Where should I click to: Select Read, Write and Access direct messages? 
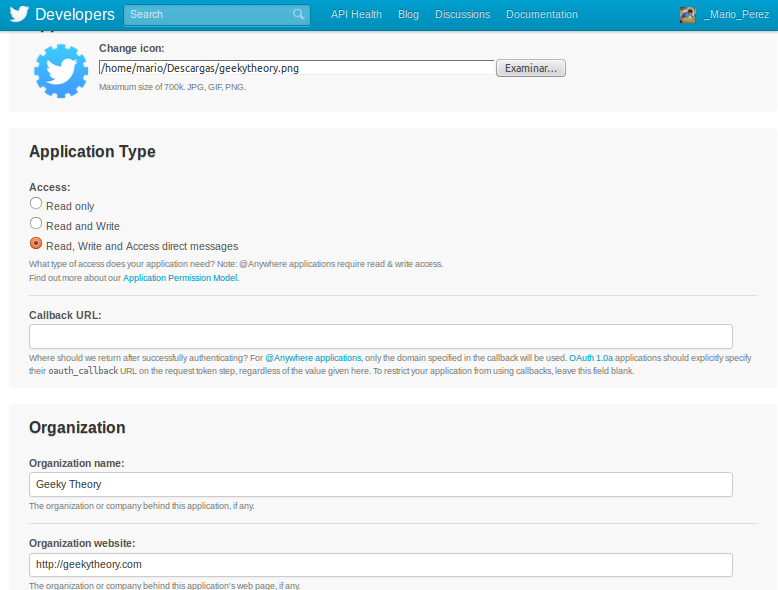pyautogui.click(x=36, y=243)
